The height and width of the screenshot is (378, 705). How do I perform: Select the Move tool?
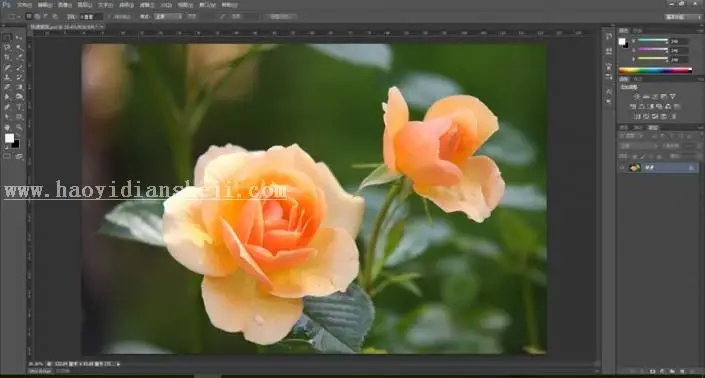point(19,37)
